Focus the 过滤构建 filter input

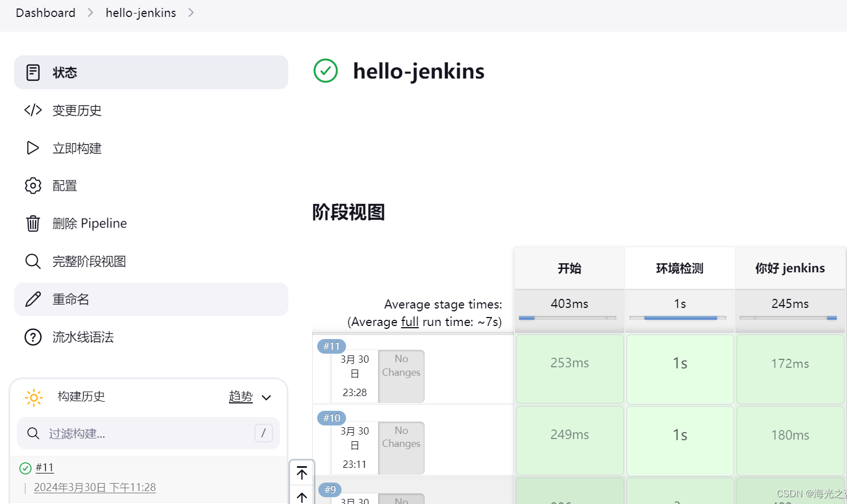[148, 433]
